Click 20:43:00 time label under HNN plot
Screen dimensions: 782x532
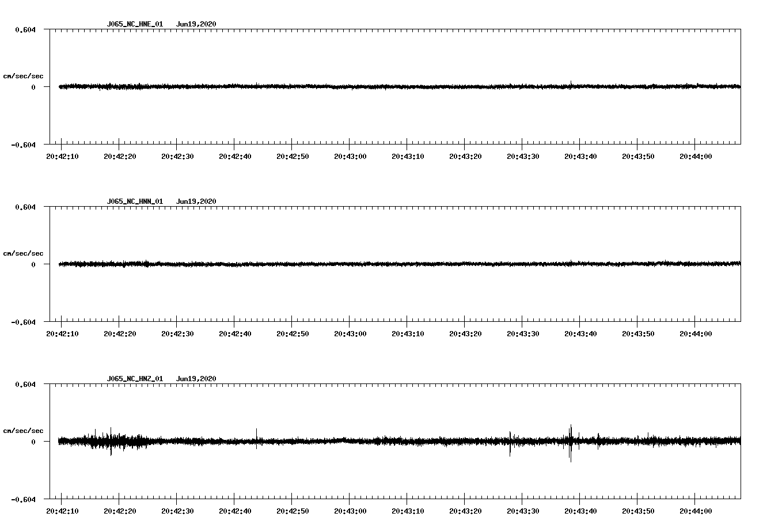pos(350,334)
